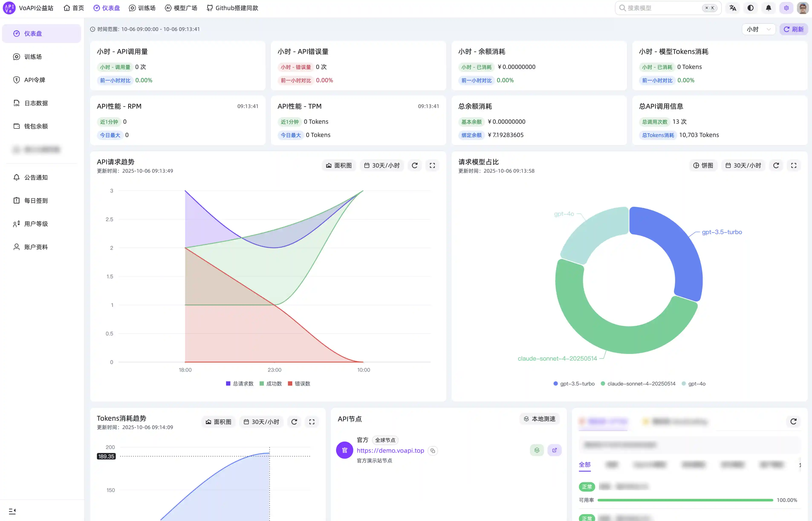Viewport: 812px width, 521px height.
Task: Go to 模型广场 in top navigation
Action: [181, 8]
